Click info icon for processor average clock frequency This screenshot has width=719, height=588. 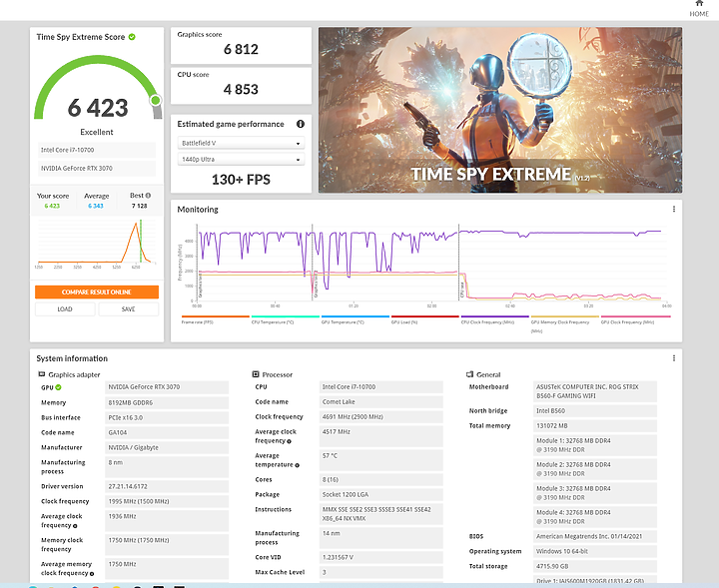point(289,441)
